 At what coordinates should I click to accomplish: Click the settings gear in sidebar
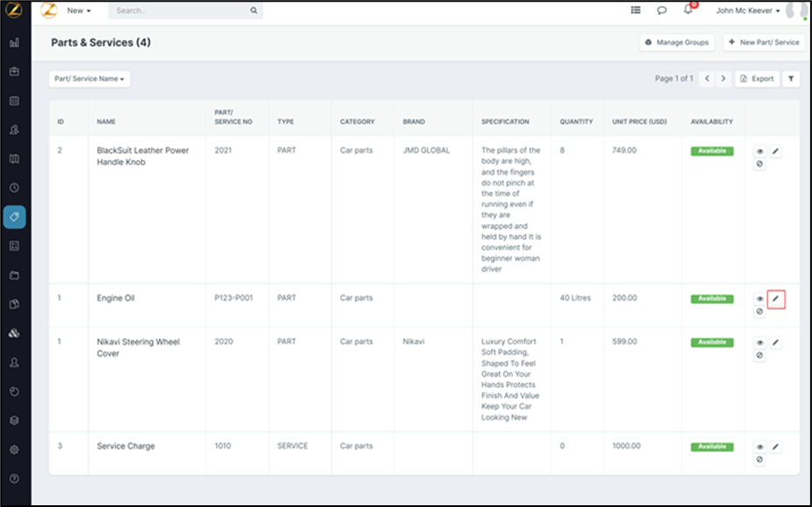tap(14, 449)
